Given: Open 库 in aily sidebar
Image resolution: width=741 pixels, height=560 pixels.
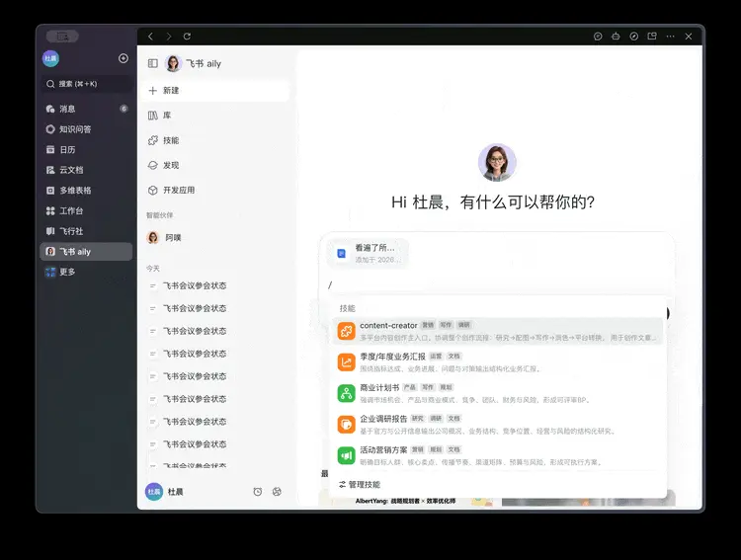Looking at the screenshot, I should (x=215, y=116).
